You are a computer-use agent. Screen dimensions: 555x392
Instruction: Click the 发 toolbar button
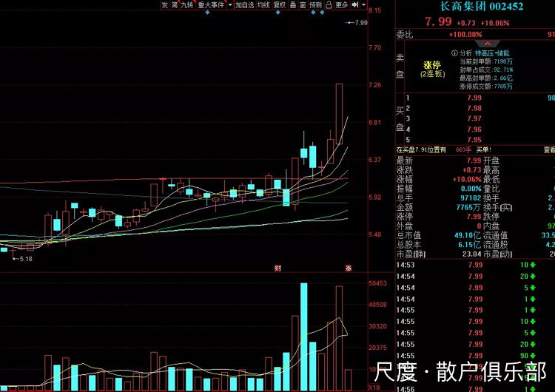click(165, 4)
